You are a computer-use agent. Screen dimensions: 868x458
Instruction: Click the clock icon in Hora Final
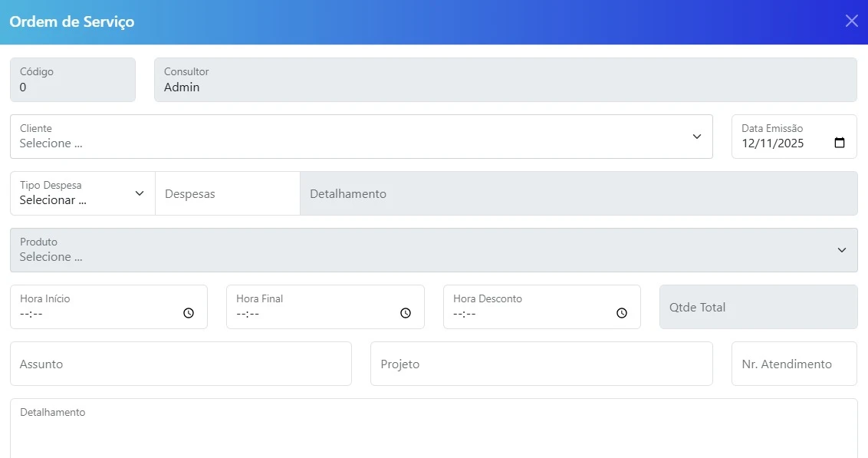point(406,313)
